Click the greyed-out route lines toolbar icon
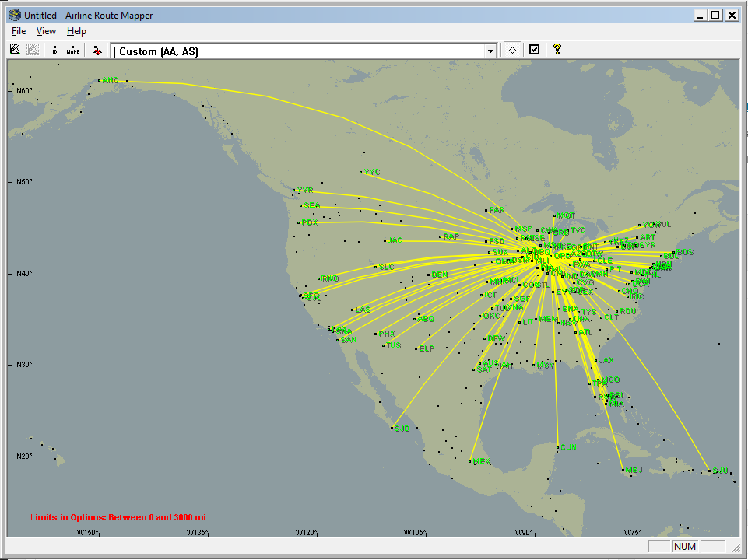 (x=33, y=50)
